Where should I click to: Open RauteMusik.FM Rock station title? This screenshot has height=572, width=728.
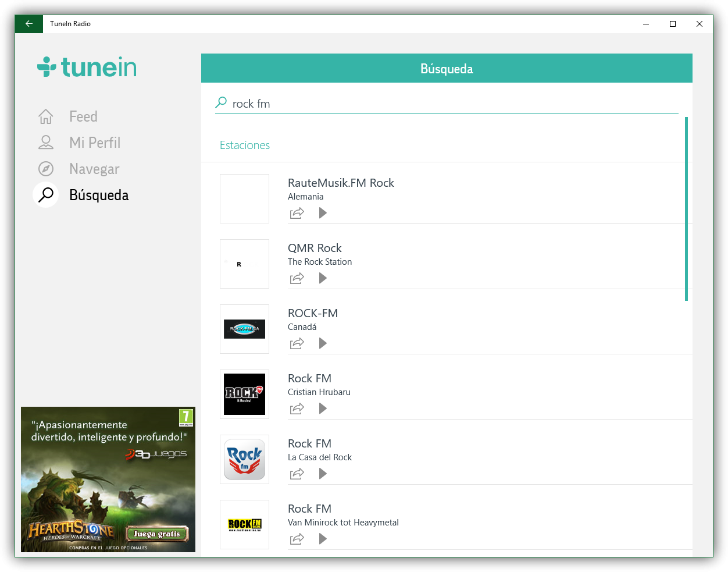click(341, 183)
